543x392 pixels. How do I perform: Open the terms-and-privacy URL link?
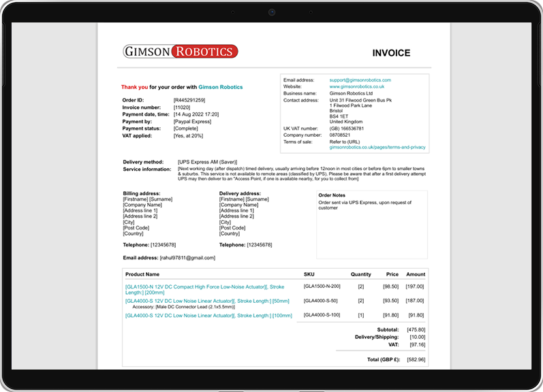pos(377,147)
